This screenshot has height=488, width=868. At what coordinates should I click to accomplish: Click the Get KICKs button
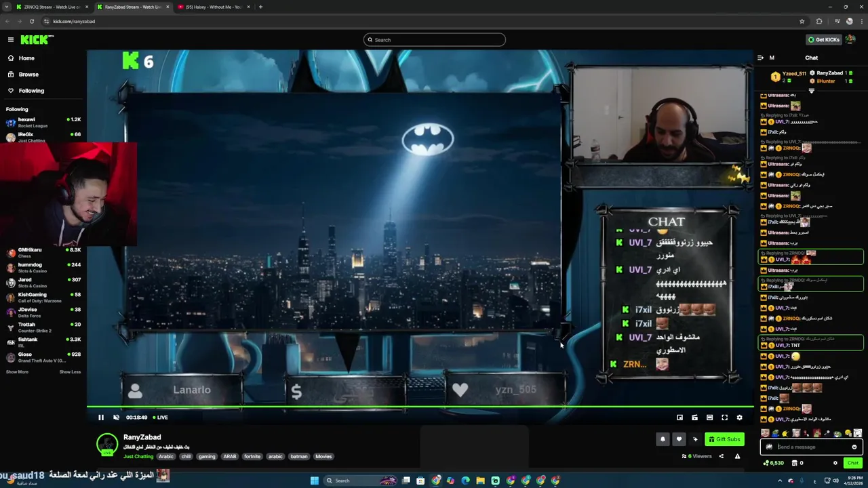(x=824, y=40)
